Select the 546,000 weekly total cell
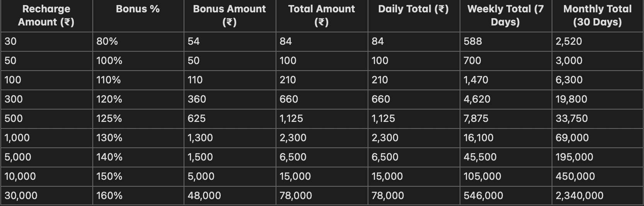The width and height of the screenshot is (644, 206). pyautogui.click(x=483, y=196)
